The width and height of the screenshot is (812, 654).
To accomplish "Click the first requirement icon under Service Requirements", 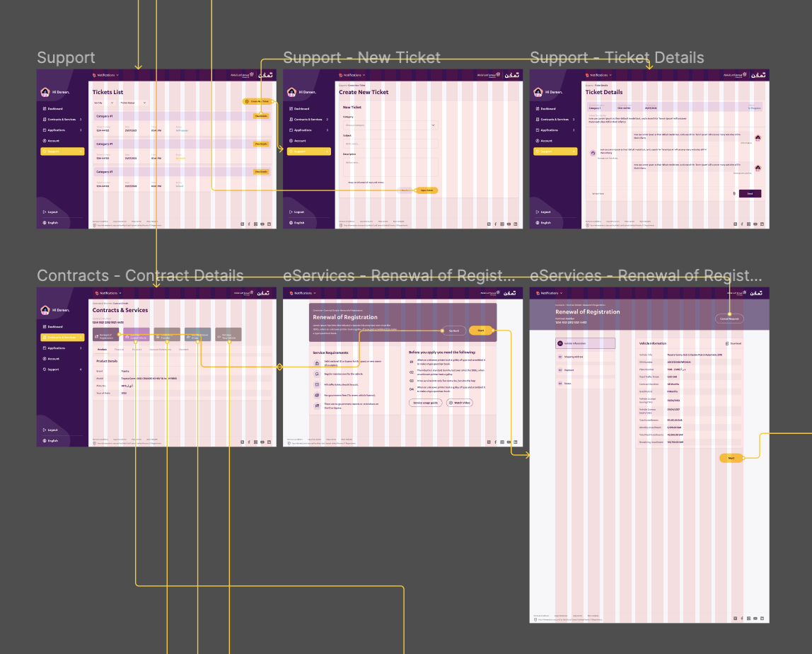I will (x=317, y=363).
